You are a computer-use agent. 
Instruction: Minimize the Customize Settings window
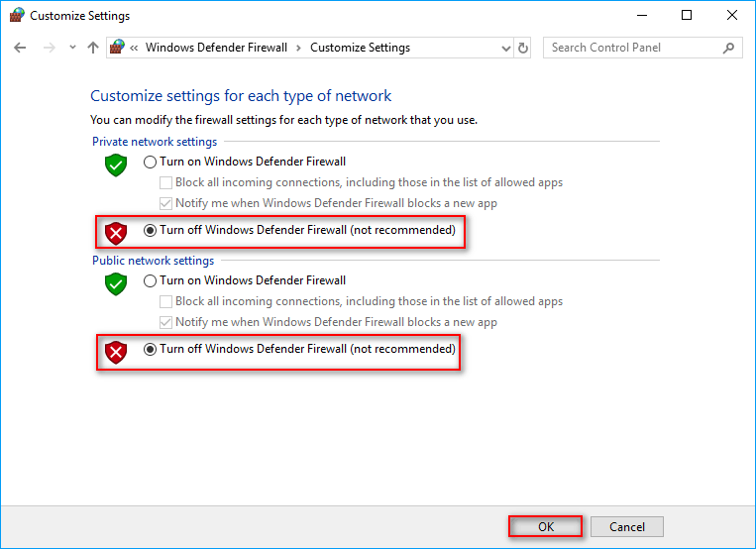tap(642, 16)
